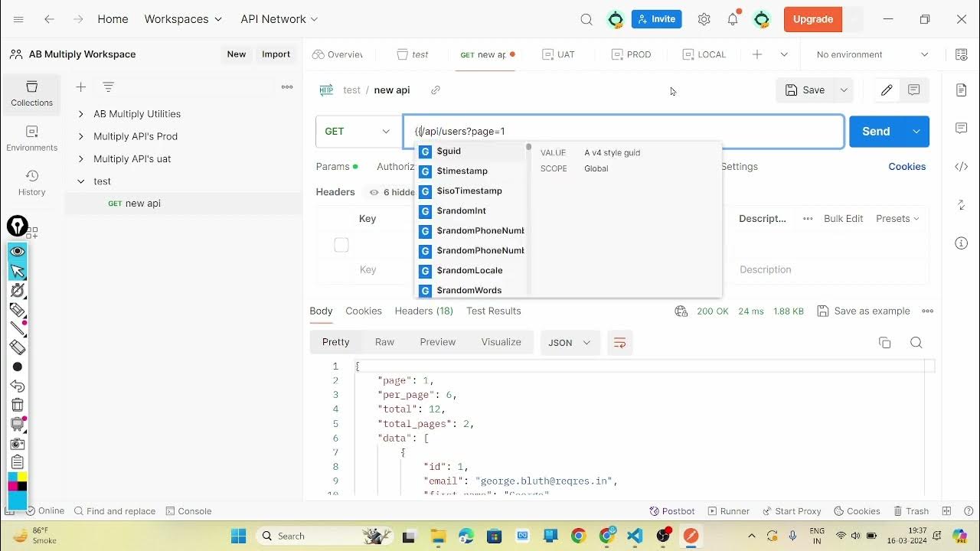Image resolution: width=980 pixels, height=551 pixels.
Task: Open the HTTP method GET dropdown
Action: pyautogui.click(x=358, y=132)
